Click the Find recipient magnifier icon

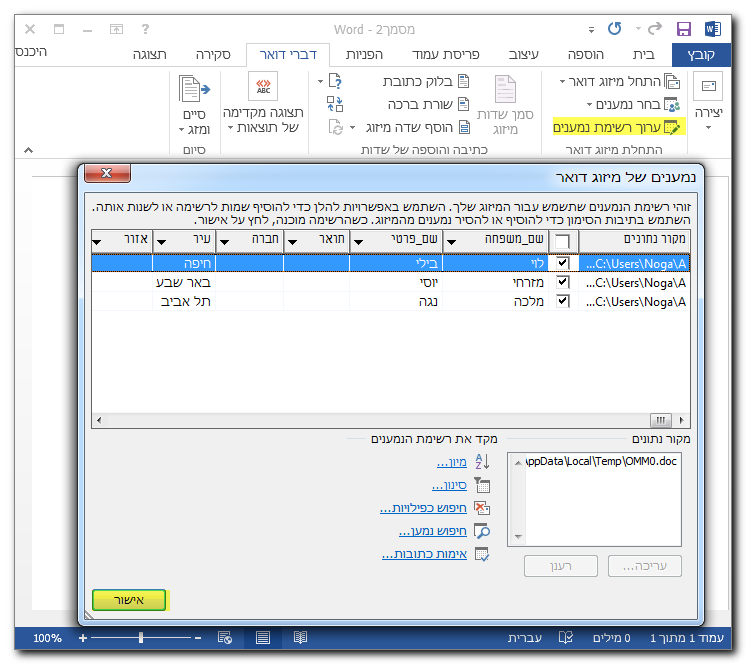tap(482, 531)
